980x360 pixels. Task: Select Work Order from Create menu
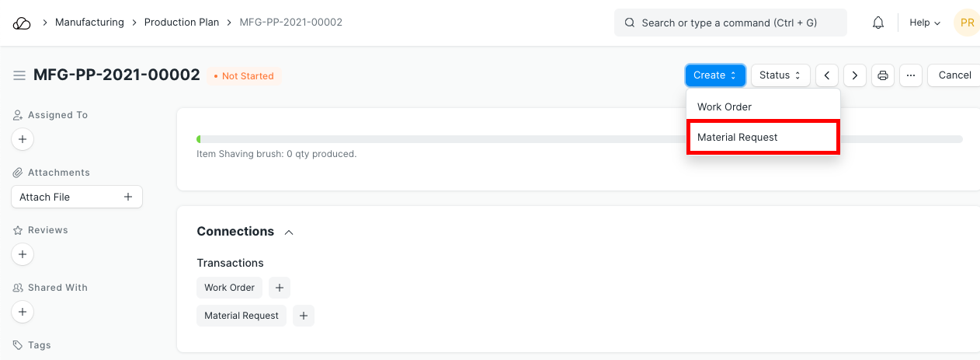tap(725, 107)
